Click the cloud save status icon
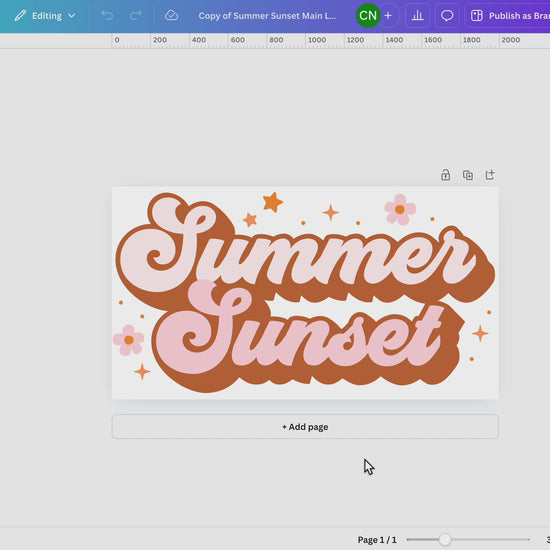This screenshot has width=550, height=550. [x=171, y=15]
